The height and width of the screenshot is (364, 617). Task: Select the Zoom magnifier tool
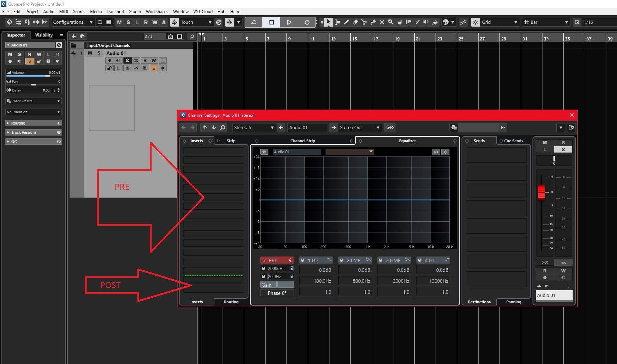click(x=391, y=22)
